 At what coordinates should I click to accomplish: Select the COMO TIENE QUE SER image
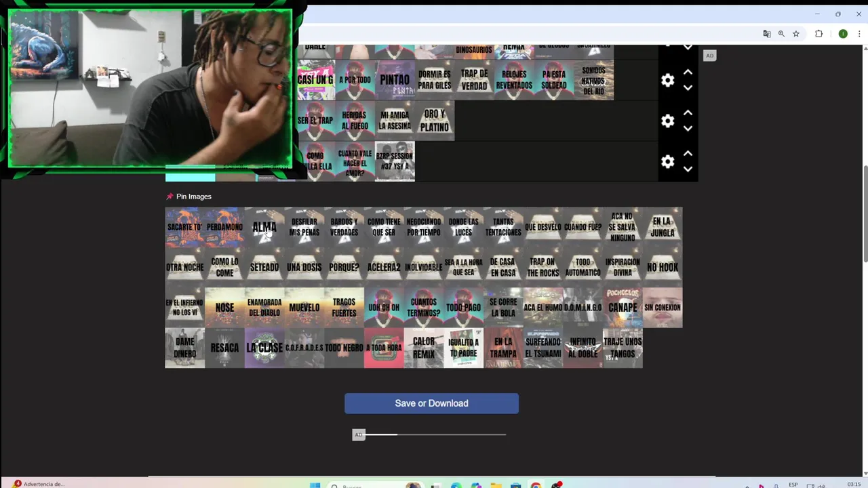[384, 227]
